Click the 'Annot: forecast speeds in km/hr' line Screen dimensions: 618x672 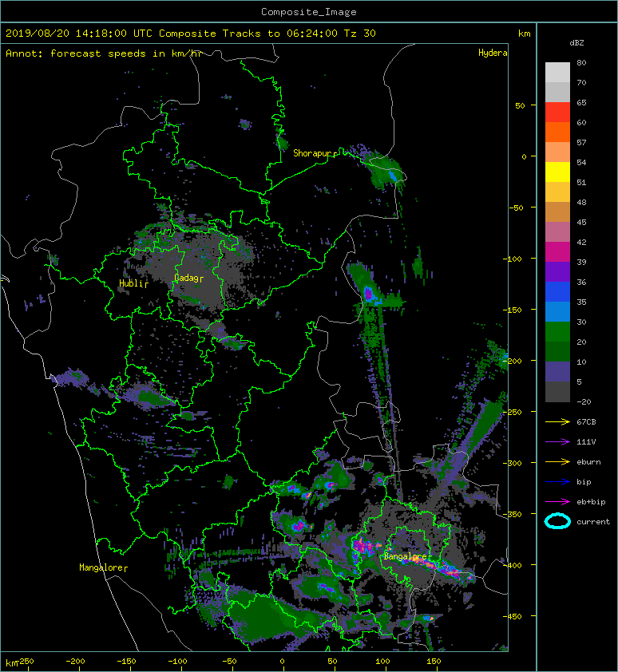pyautogui.click(x=104, y=53)
